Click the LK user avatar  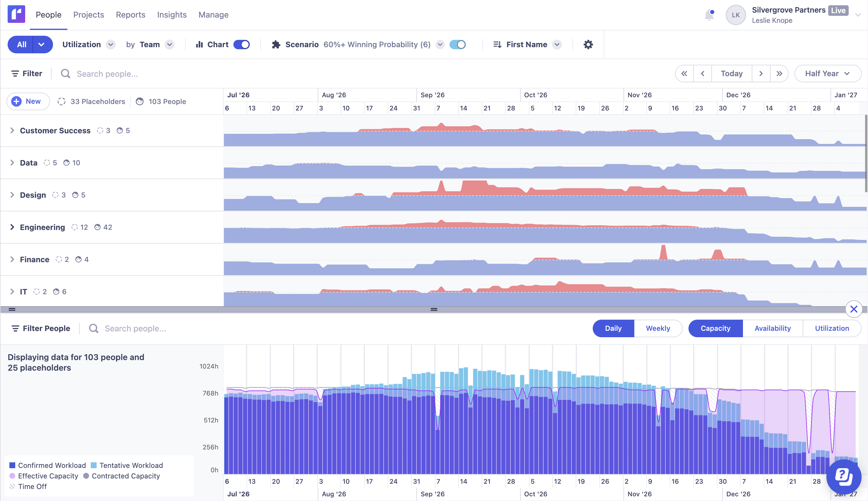736,15
